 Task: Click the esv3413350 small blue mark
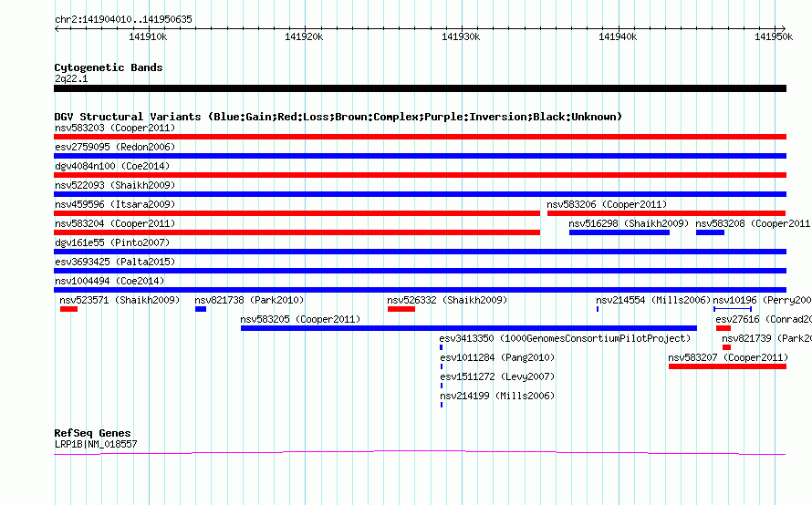pyautogui.click(x=442, y=347)
